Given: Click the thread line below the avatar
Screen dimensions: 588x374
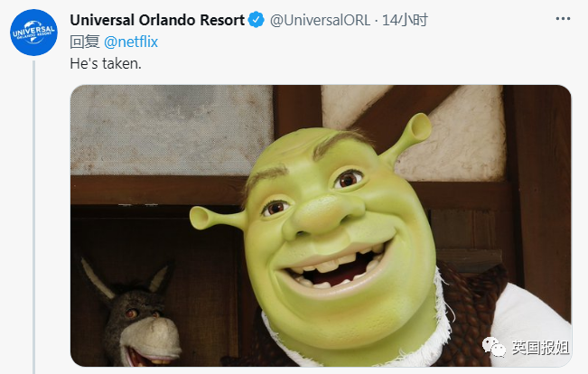Looking at the screenshot, I should pos(33,217).
